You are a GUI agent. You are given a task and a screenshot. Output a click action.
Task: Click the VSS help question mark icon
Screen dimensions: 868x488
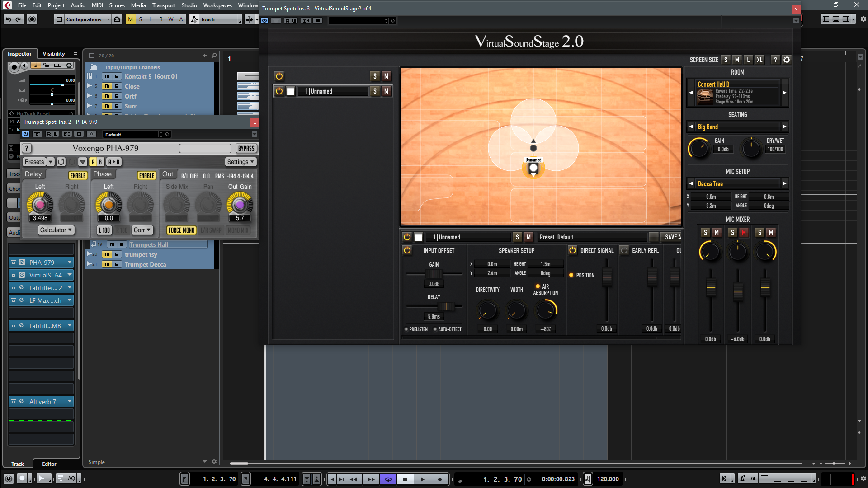(775, 60)
